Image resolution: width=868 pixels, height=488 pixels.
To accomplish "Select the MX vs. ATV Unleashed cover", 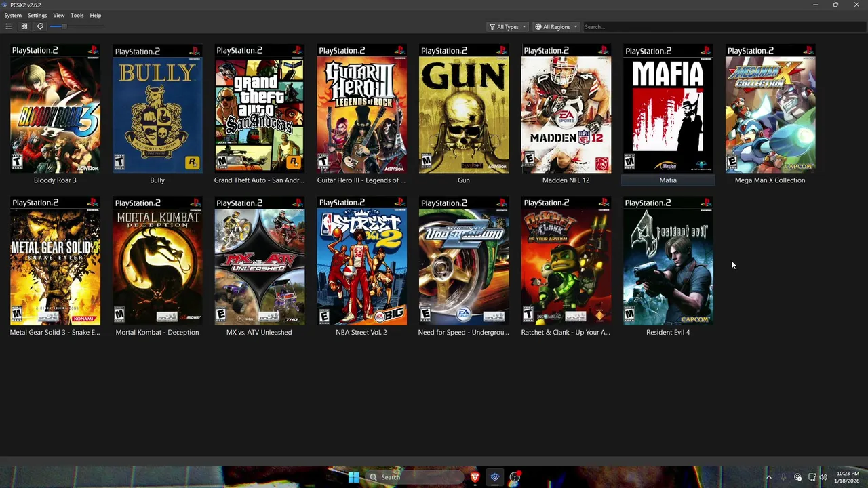I will tap(259, 261).
